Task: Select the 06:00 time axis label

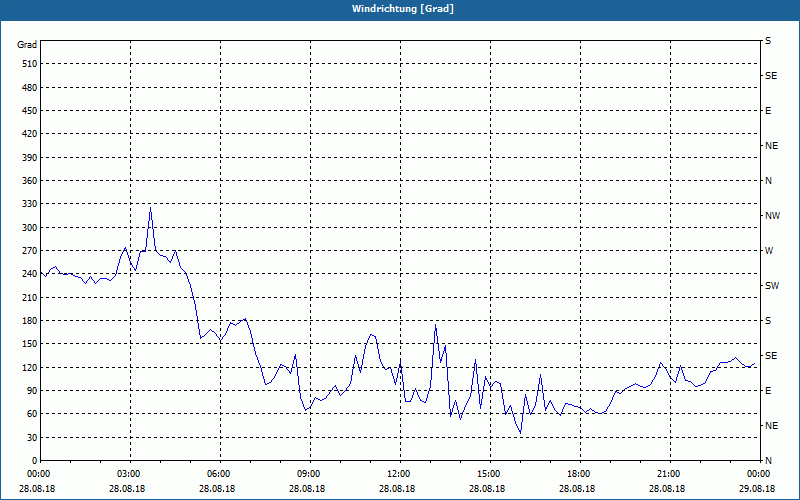Action: (x=219, y=474)
